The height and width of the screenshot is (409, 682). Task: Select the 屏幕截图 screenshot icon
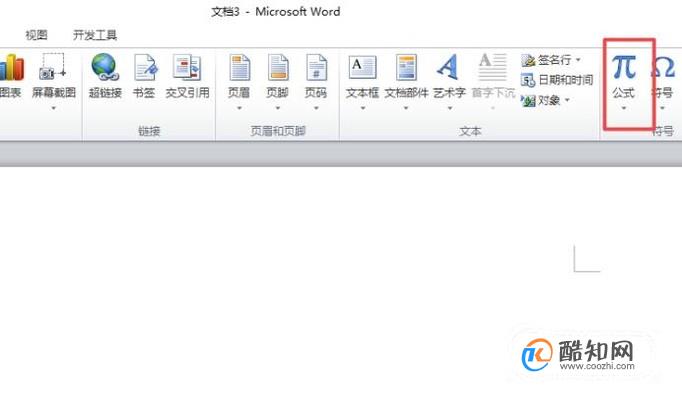pyautogui.click(x=53, y=67)
